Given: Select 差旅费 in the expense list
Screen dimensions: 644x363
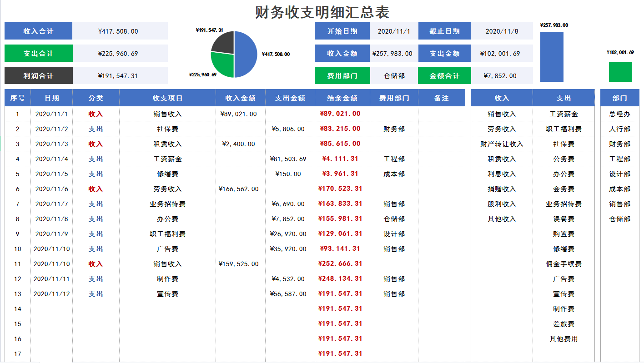Looking at the screenshot, I should tap(563, 324).
